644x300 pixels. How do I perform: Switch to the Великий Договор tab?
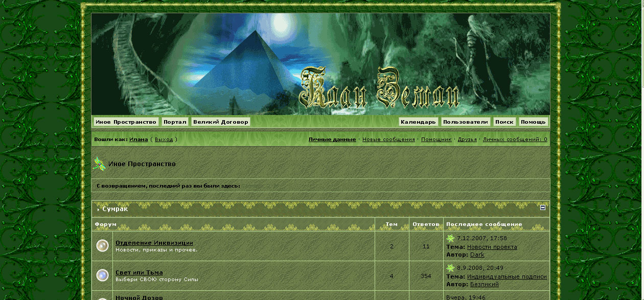221,122
